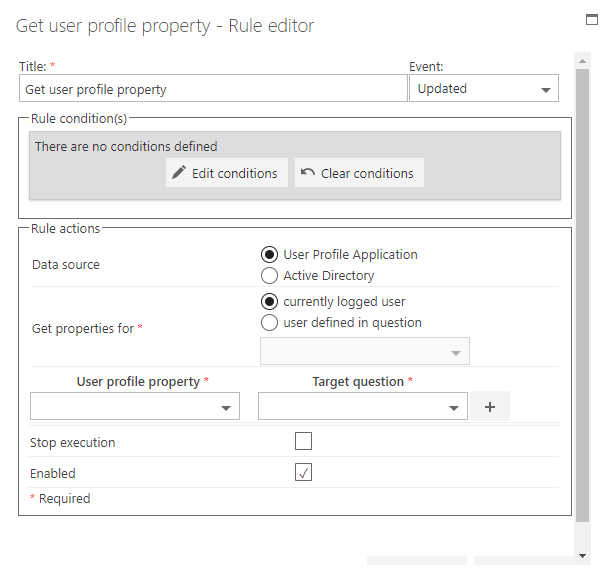Click the 'Data source' label
Screen dimensions: 604x582
[66, 265]
